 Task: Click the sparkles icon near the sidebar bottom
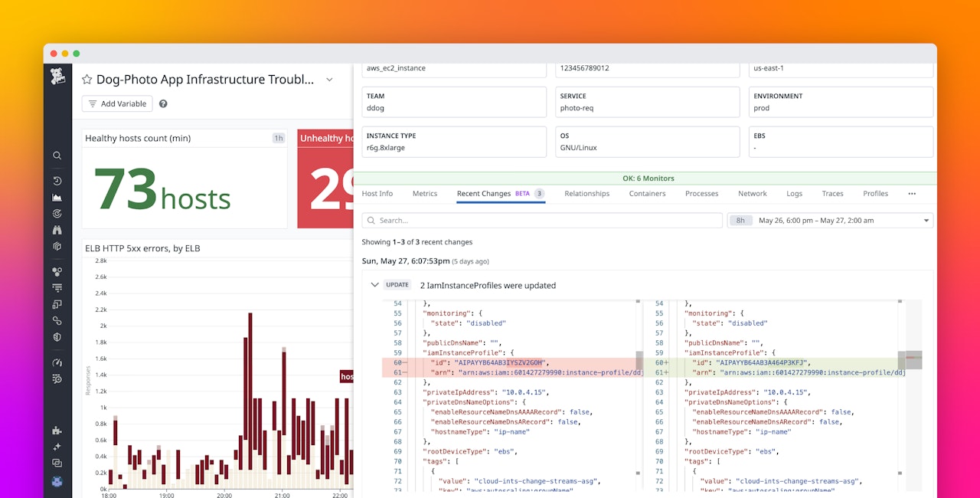pos(57,446)
